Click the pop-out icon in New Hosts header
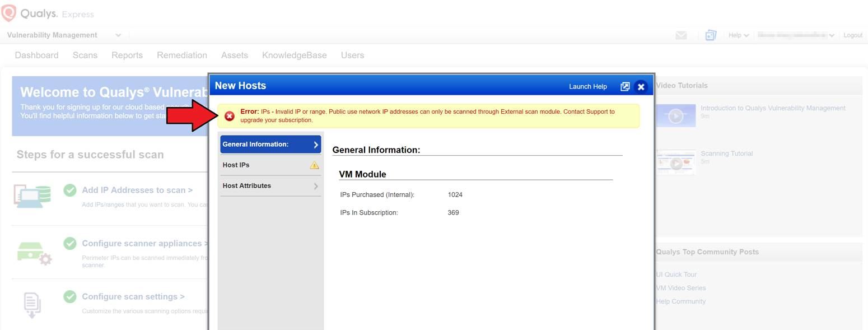Image resolution: width=868 pixels, height=330 pixels. point(625,86)
